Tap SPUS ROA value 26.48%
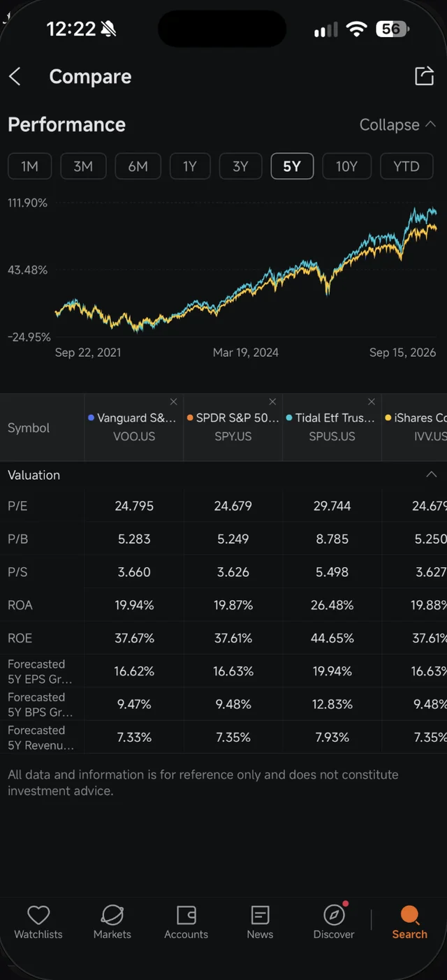The height and width of the screenshot is (980, 447). point(332,605)
